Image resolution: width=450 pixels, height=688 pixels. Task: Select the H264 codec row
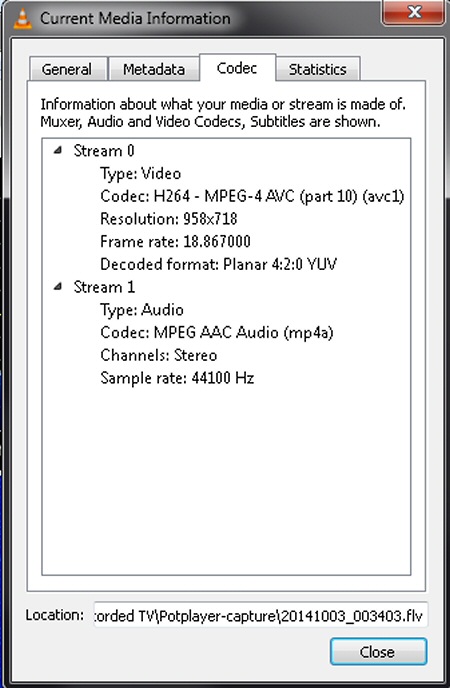(x=252, y=196)
